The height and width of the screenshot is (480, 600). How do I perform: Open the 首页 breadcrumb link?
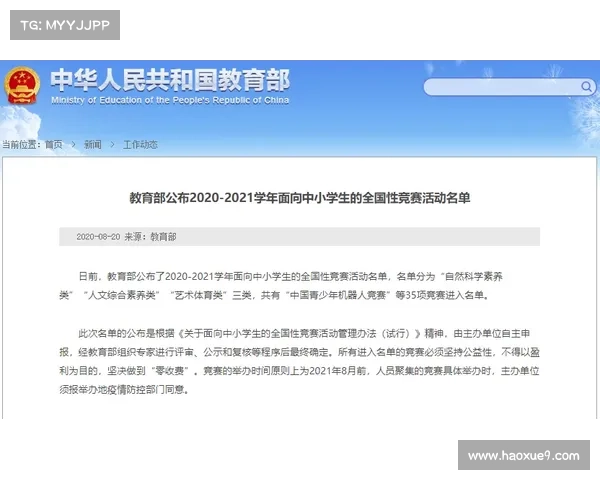coord(54,145)
